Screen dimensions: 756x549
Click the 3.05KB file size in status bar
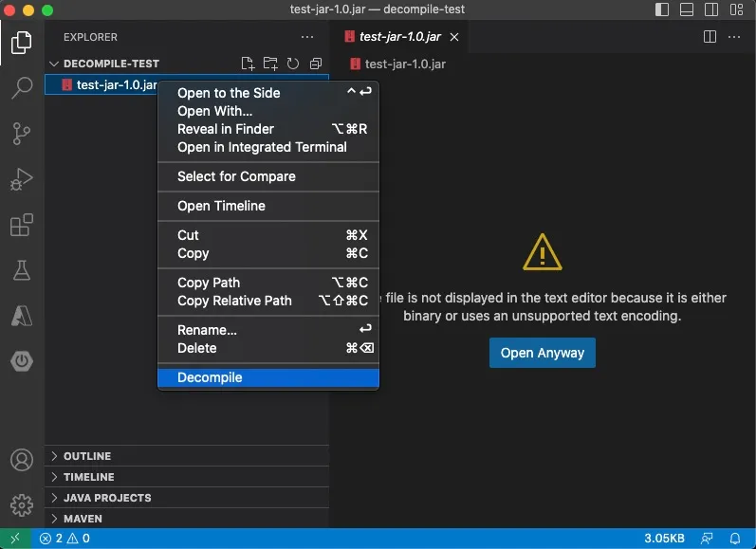tap(664, 539)
